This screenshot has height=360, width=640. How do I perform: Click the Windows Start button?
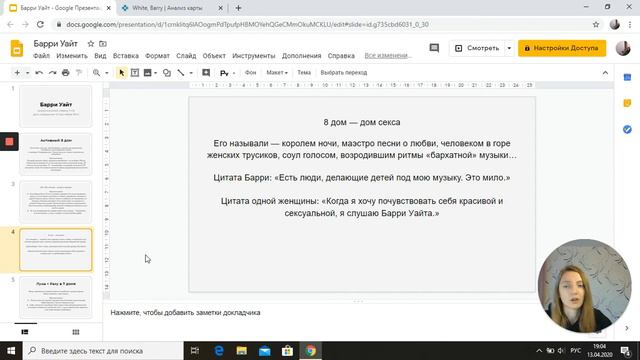(x=11, y=351)
